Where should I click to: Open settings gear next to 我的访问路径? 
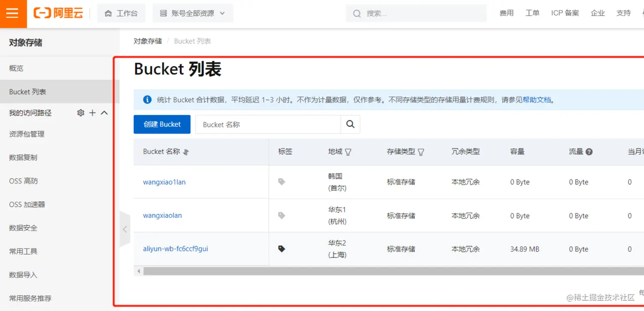[80, 113]
